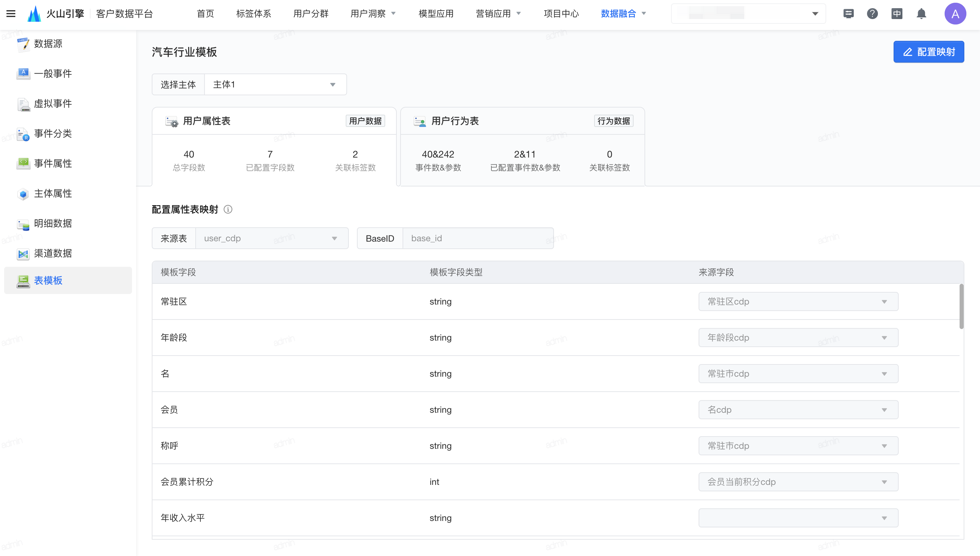Open the hamburger menu icon
The image size is (980, 556).
click(11, 14)
